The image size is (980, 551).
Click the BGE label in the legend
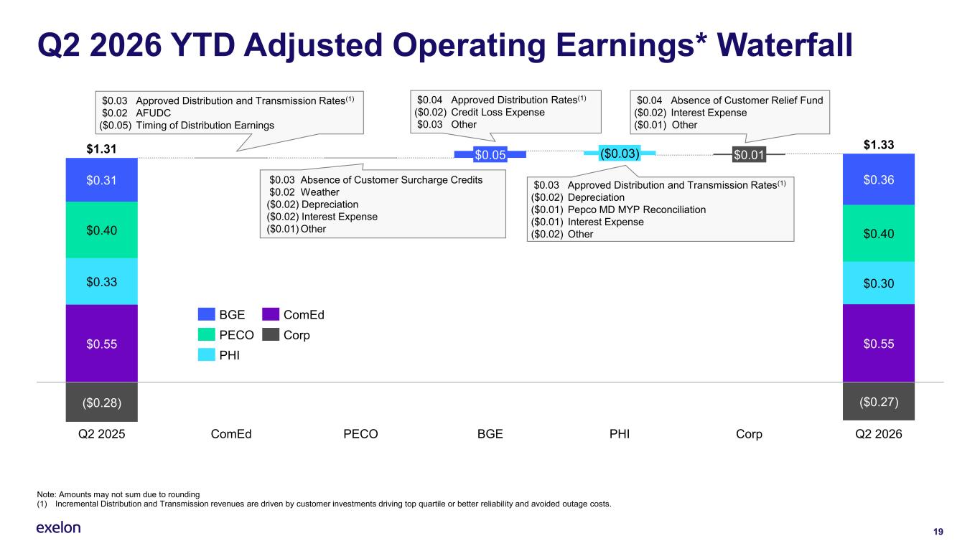pos(232,314)
